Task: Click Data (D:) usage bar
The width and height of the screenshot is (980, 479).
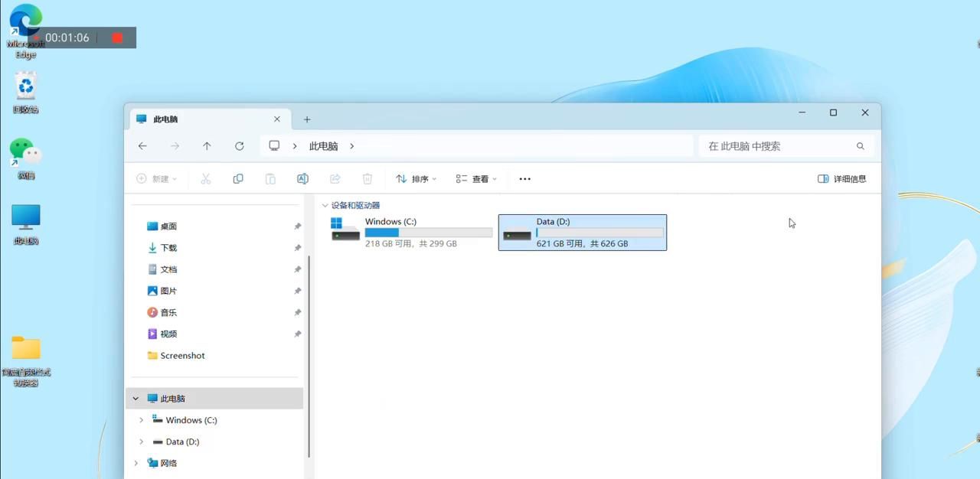Action: (x=599, y=233)
